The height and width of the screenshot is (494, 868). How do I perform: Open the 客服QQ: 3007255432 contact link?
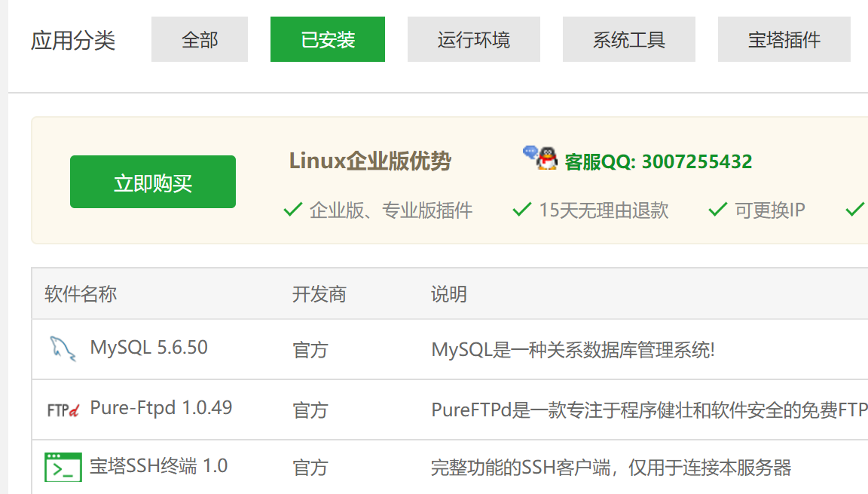[659, 161]
